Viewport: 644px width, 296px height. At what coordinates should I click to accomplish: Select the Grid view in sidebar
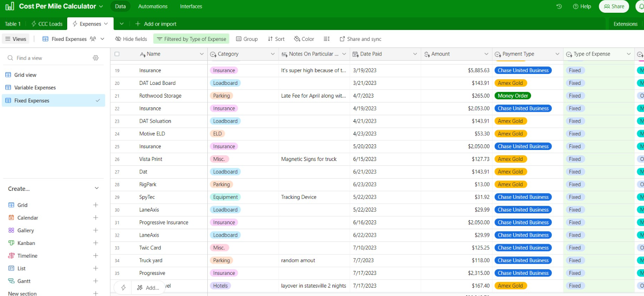(54, 75)
